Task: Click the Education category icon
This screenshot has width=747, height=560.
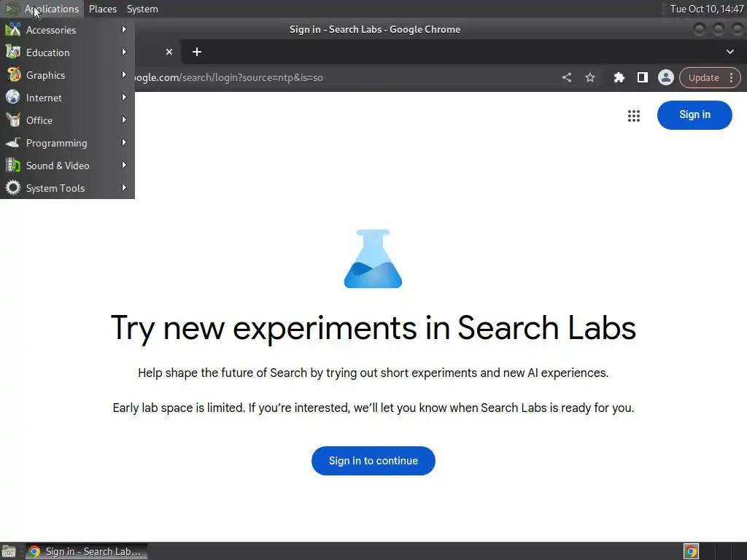Action: [x=13, y=52]
